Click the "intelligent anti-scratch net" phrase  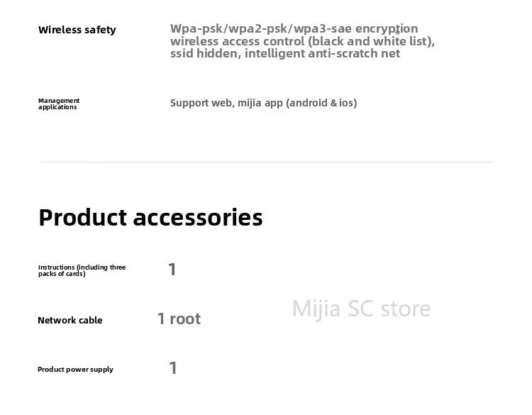click(323, 54)
